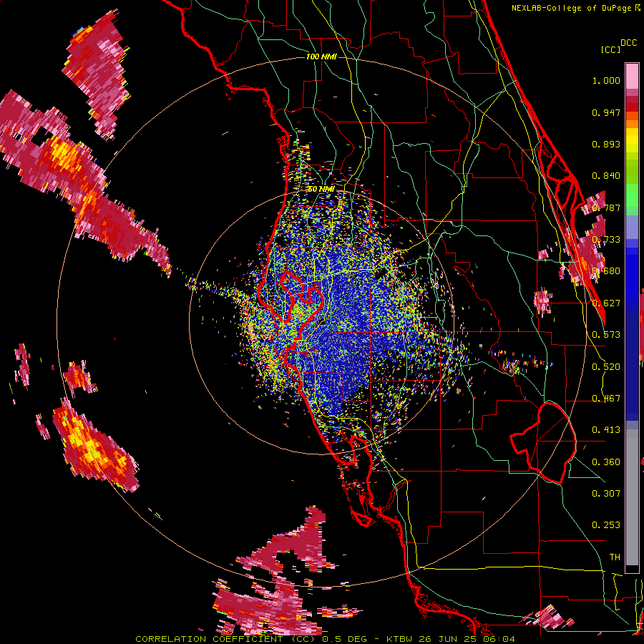The width and height of the screenshot is (644, 644).
Task: Select the 0.467 scale value
Action: [606, 399]
